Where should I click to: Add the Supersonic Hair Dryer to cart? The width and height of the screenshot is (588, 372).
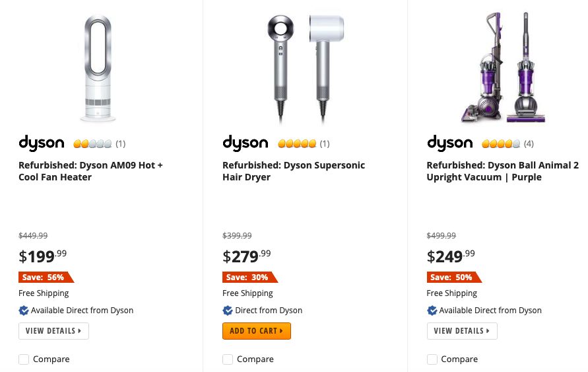257,331
